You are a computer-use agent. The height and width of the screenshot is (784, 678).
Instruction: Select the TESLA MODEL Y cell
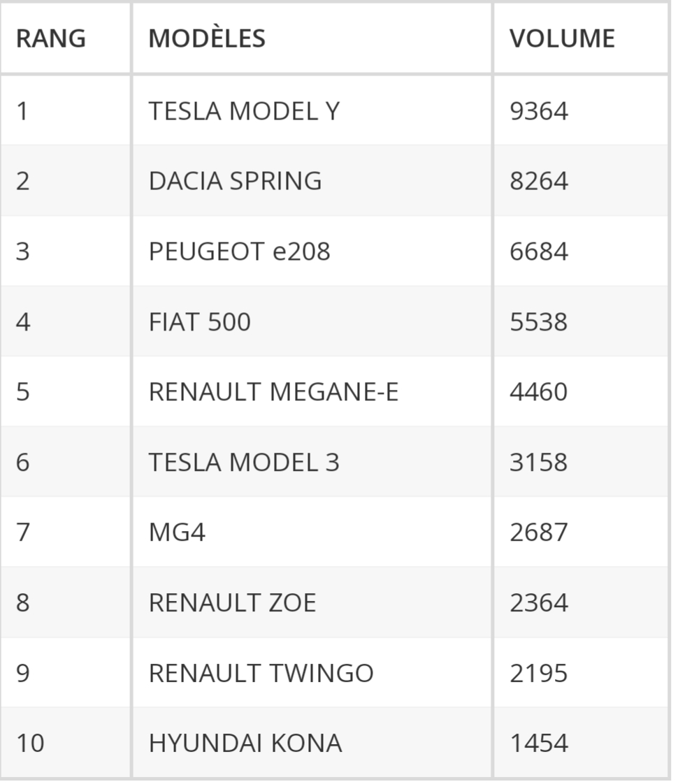(244, 110)
